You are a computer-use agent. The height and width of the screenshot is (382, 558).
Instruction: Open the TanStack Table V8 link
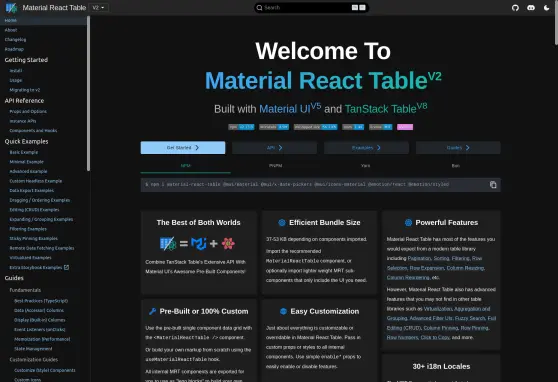[x=386, y=108]
